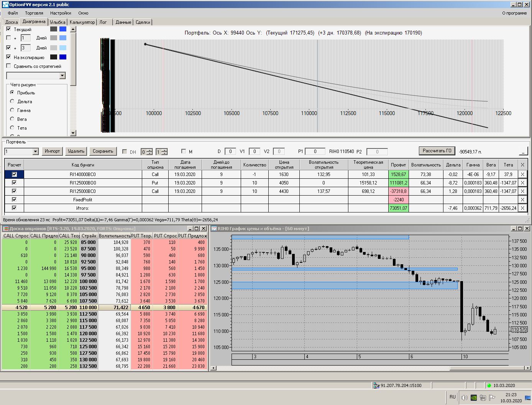Click the chart's horizontal scrollbar left arrow
Viewport: 532px width, 405px height.
point(213,368)
